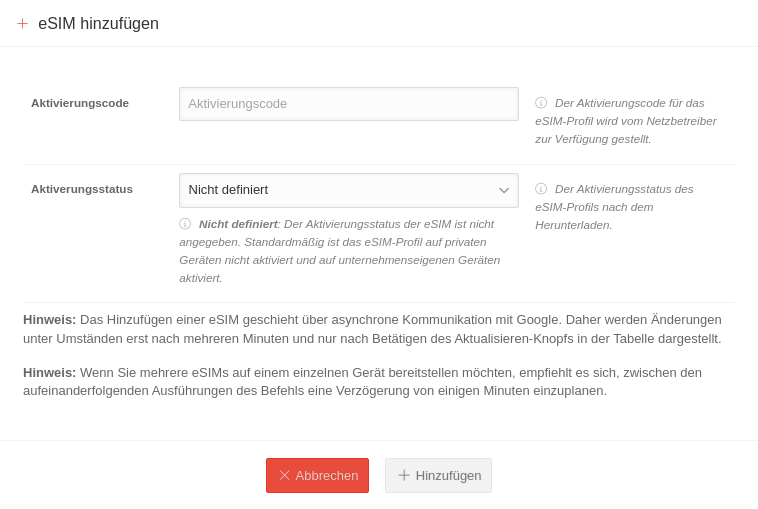Click the description text mentioning unternehmenseigenen Geräten

[340, 260]
